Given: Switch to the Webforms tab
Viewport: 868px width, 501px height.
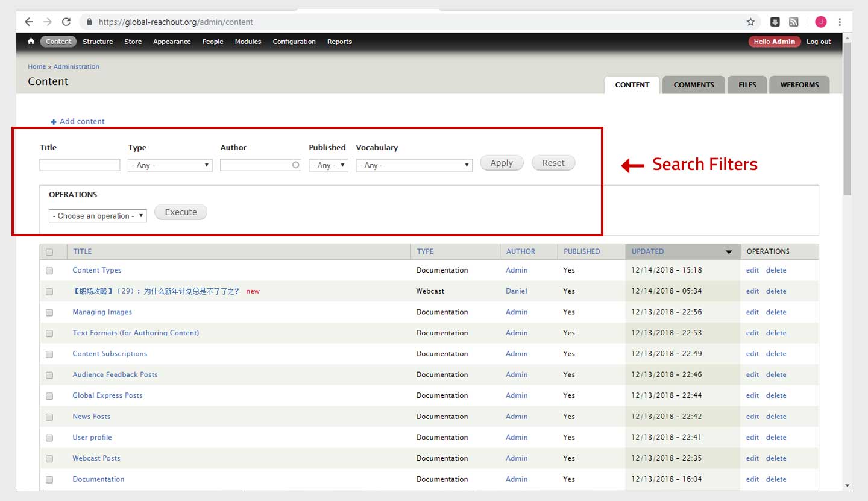Looking at the screenshot, I should [799, 85].
